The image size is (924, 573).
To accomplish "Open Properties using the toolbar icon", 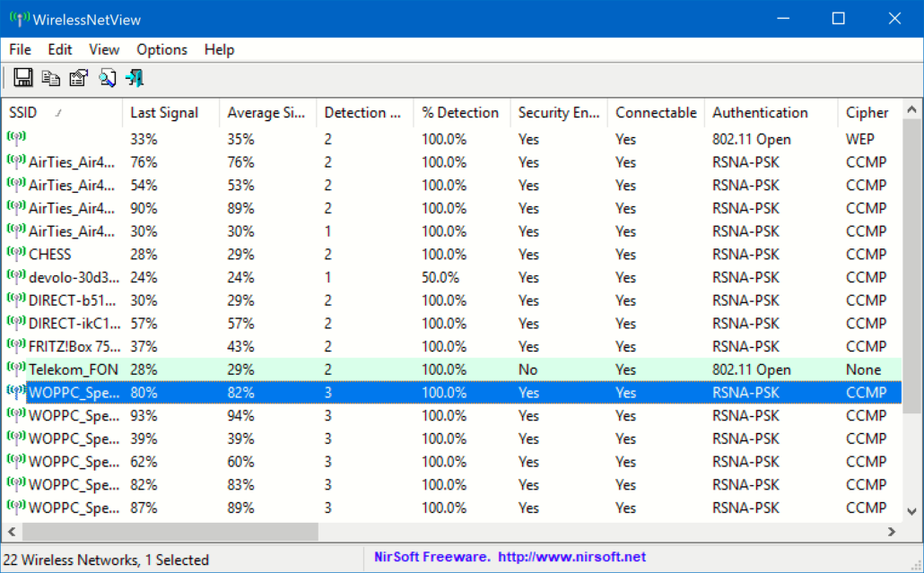I will (x=79, y=78).
